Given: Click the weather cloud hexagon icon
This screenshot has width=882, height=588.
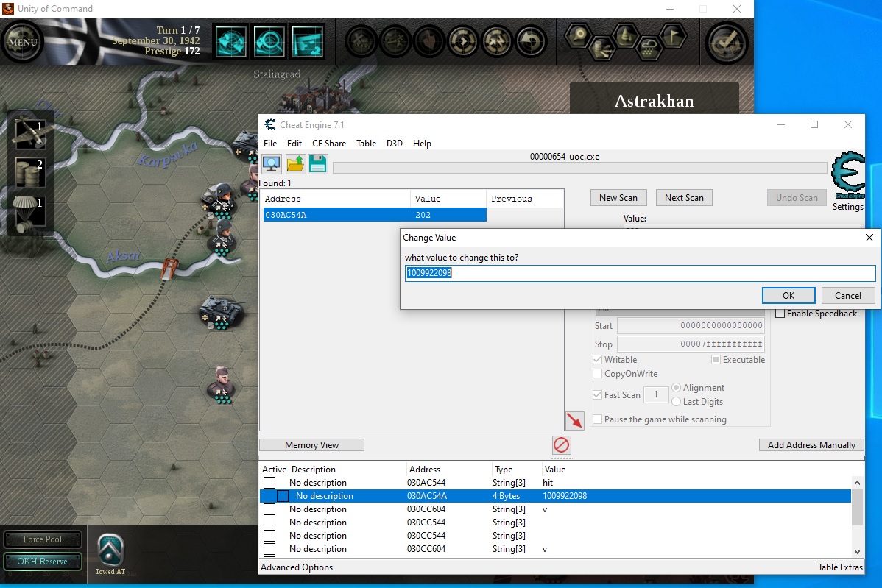Looking at the screenshot, I should (x=649, y=48).
